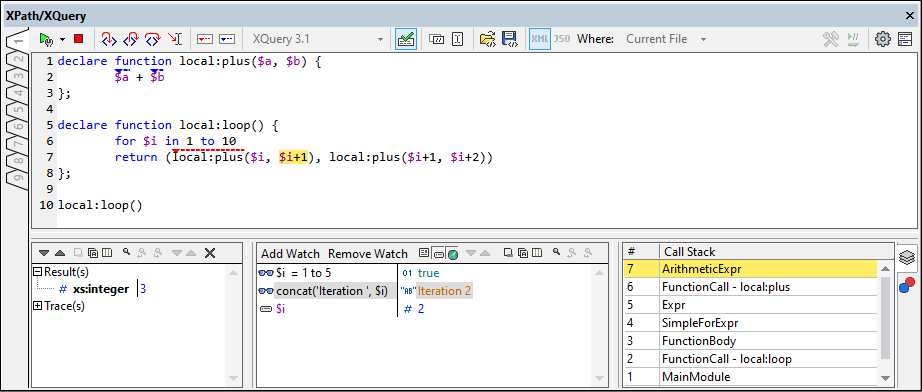Open the settings gear icon
The image size is (922, 392).
(883, 39)
